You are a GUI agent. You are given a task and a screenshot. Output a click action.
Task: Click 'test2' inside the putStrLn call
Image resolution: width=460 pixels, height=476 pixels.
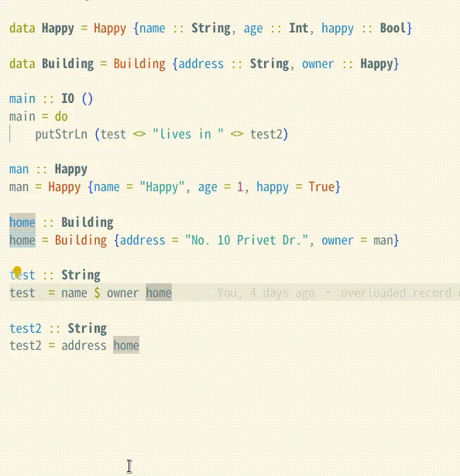tap(266, 134)
